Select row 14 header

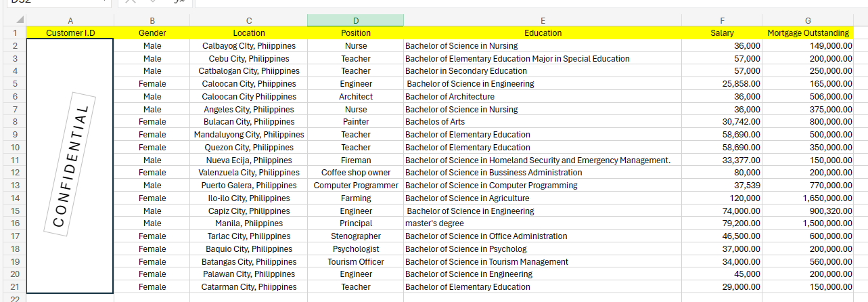pos(14,198)
